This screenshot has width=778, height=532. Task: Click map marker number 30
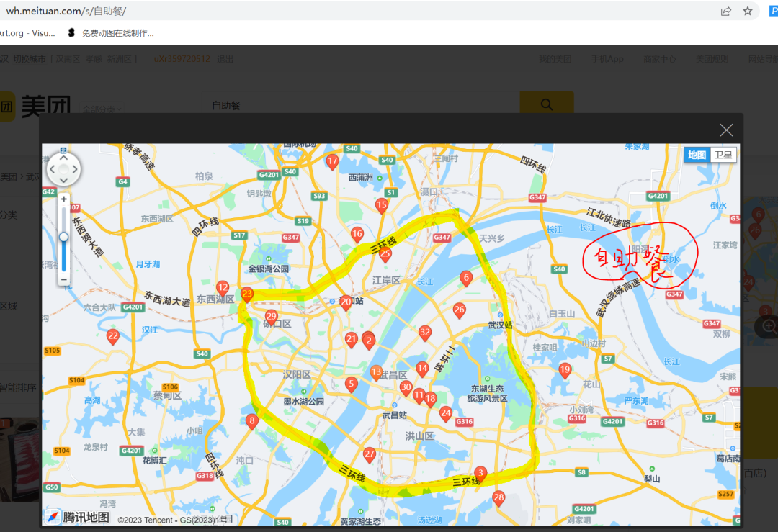pyautogui.click(x=406, y=388)
